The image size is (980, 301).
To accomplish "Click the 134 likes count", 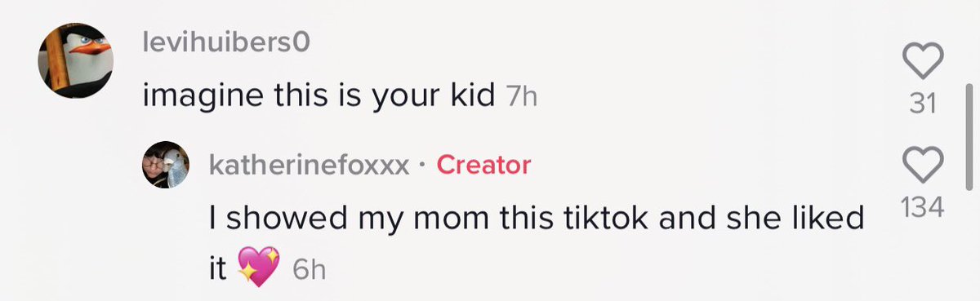I will pos(923,208).
